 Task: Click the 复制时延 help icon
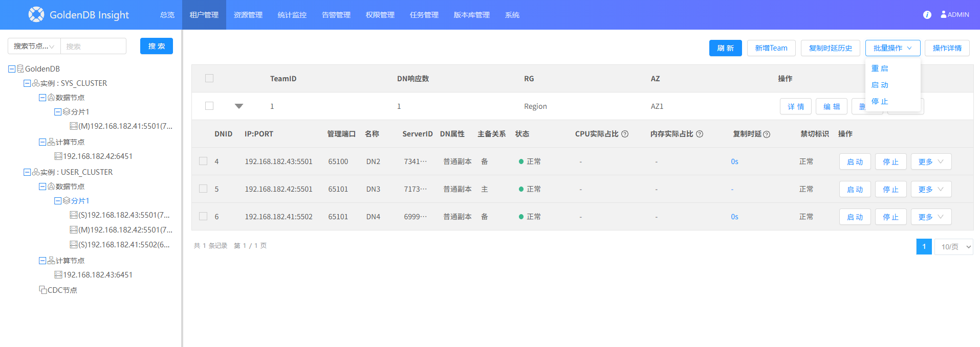click(767, 134)
